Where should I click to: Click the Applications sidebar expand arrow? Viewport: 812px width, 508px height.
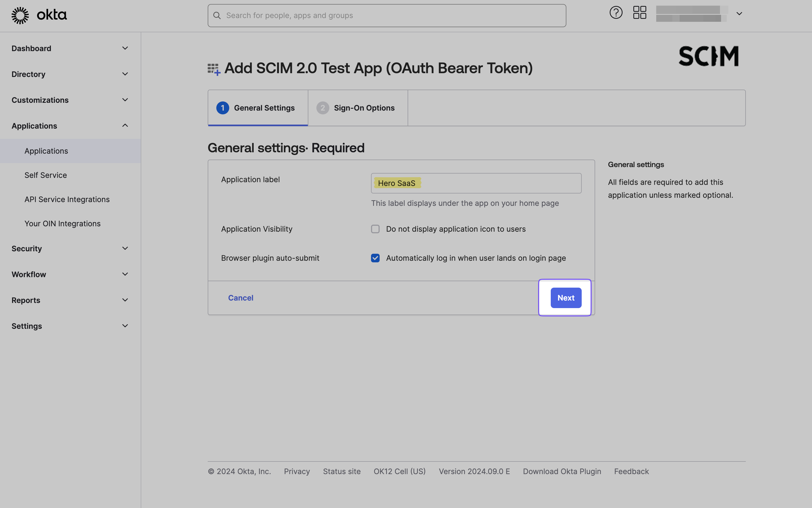(125, 125)
